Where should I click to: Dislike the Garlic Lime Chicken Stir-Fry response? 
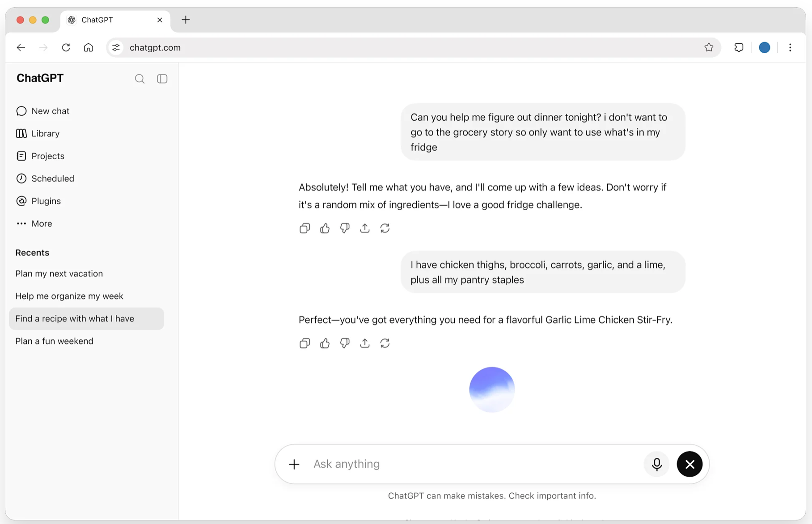(345, 343)
